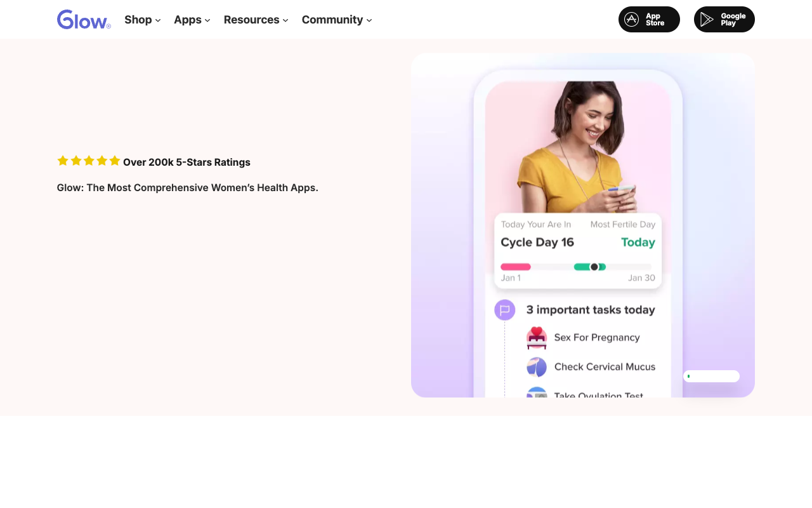Screen dimensions: 812x508
Task: Expand the Resources chevron arrow
Action: tap(285, 20)
